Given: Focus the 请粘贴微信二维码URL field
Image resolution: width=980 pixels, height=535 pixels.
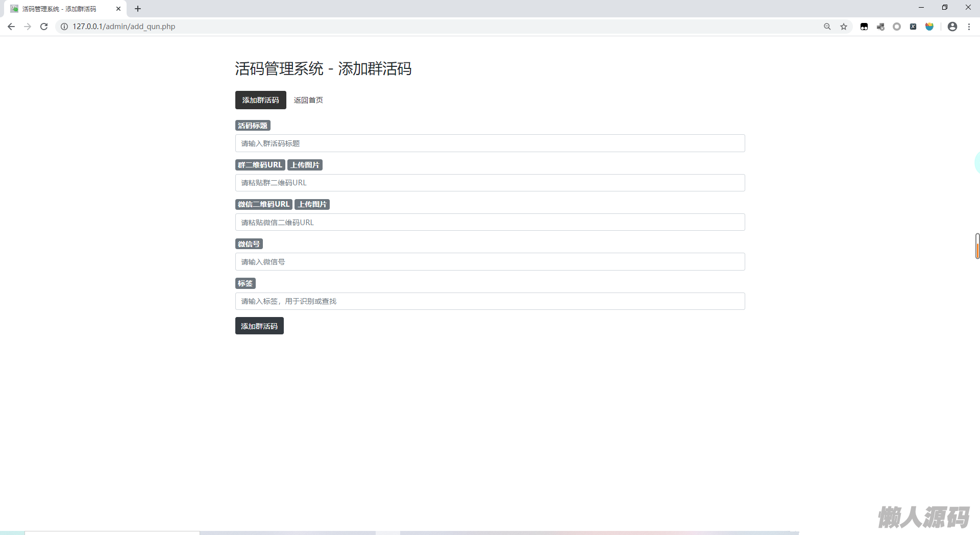Looking at the screenshot, I should [490, 222].
